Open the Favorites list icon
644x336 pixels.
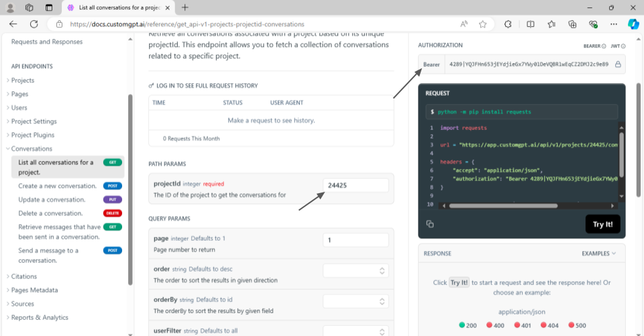click(551, 24)
